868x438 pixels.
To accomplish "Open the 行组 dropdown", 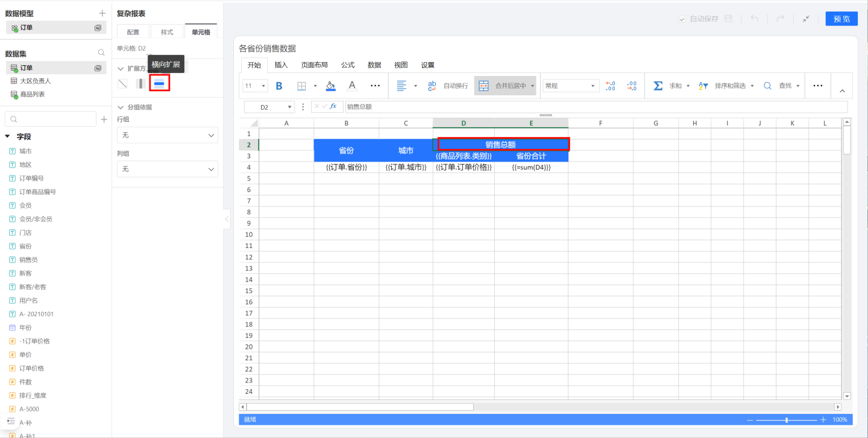I will coord(167,135).
